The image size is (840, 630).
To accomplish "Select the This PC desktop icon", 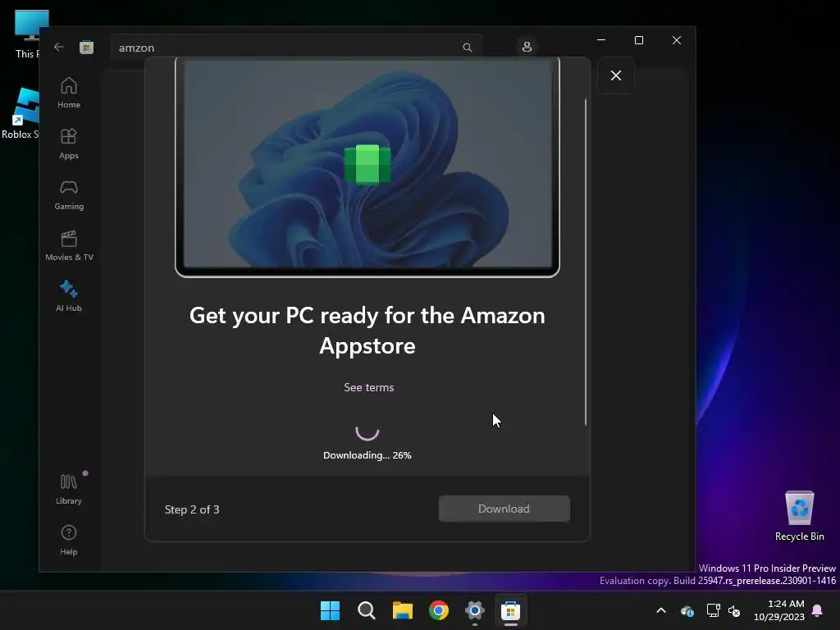I will coord(27,33).
